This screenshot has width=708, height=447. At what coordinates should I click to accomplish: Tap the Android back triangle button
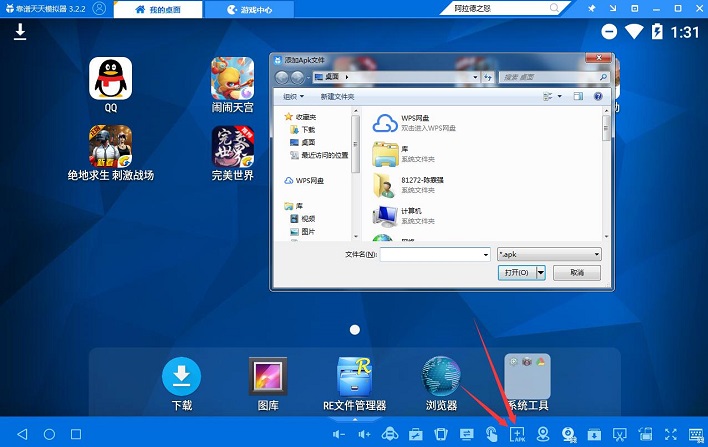[22, 434]
